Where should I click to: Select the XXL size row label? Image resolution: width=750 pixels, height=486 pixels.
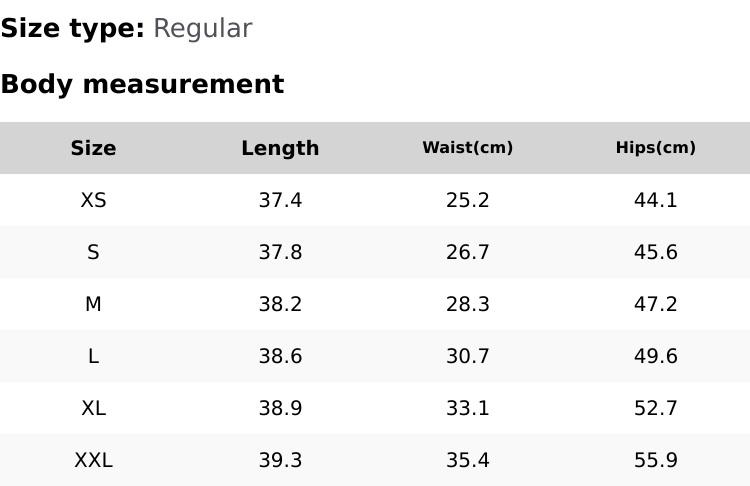(93, 460)
